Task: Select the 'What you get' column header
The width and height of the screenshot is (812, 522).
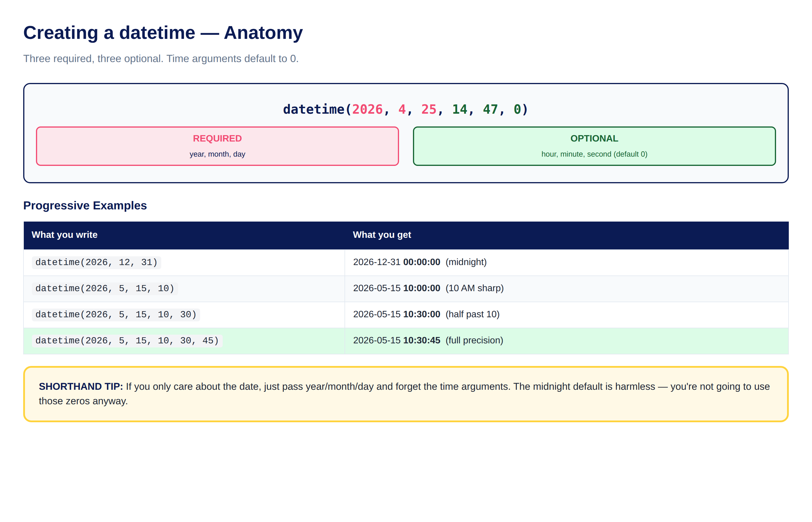Action: [x=382, y=235]
